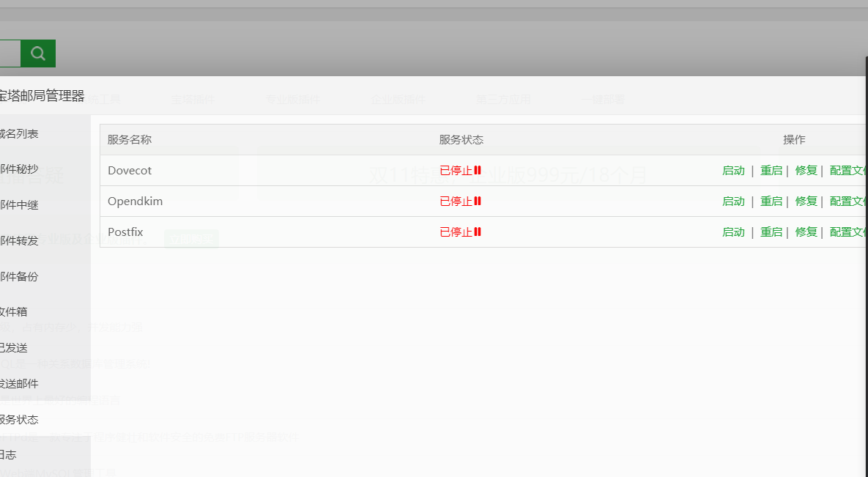Click the Dovecot service name
The height and width of the screenshot is (477, 868).
coord(130,171)
